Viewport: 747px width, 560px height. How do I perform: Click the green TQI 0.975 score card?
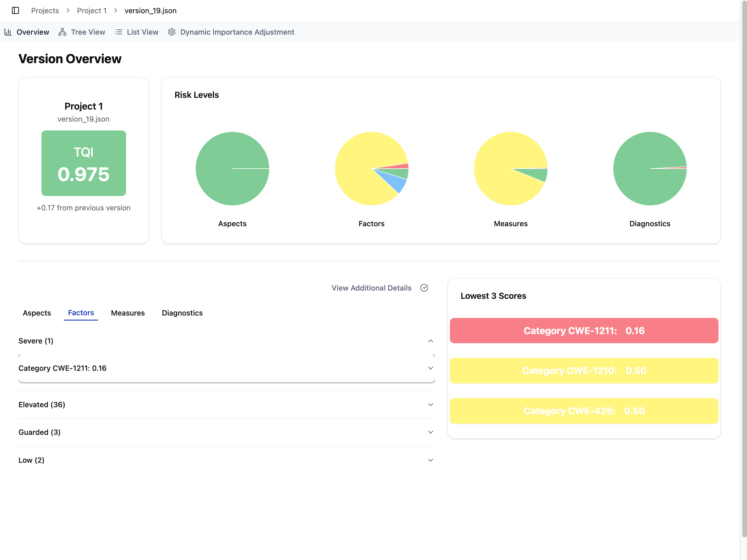[x=83, y=163]
